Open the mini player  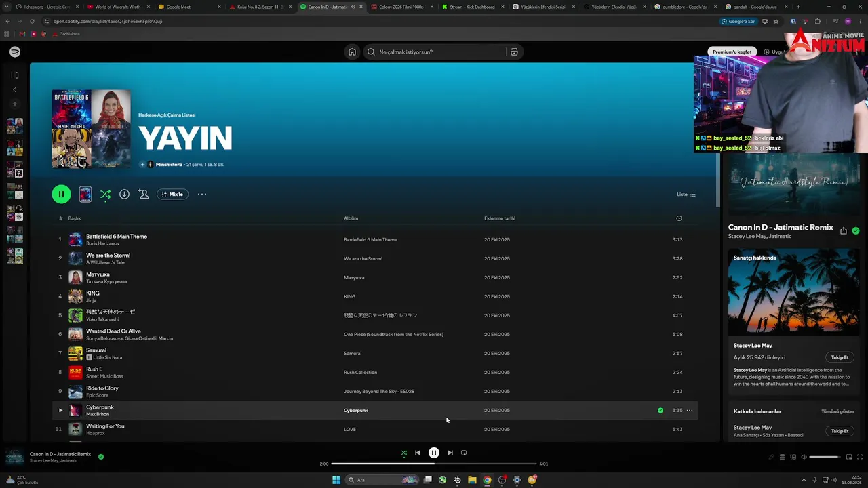click(848, 457)
